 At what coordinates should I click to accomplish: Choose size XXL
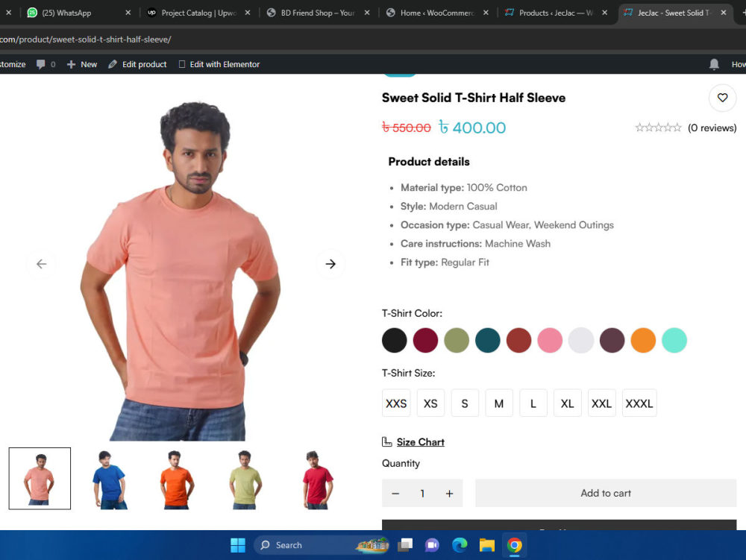pyautogui.click(x=602, y=403)
